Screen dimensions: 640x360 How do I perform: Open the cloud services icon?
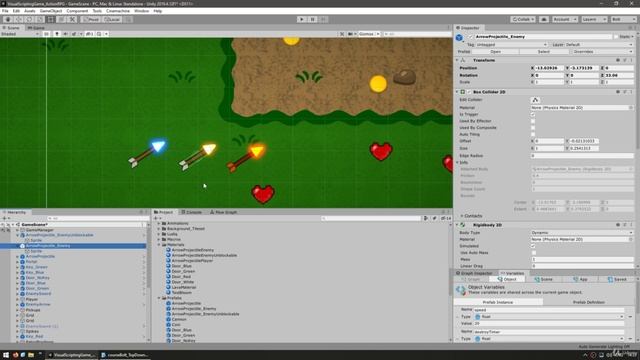pyautogui.click(x=544, y=19)
